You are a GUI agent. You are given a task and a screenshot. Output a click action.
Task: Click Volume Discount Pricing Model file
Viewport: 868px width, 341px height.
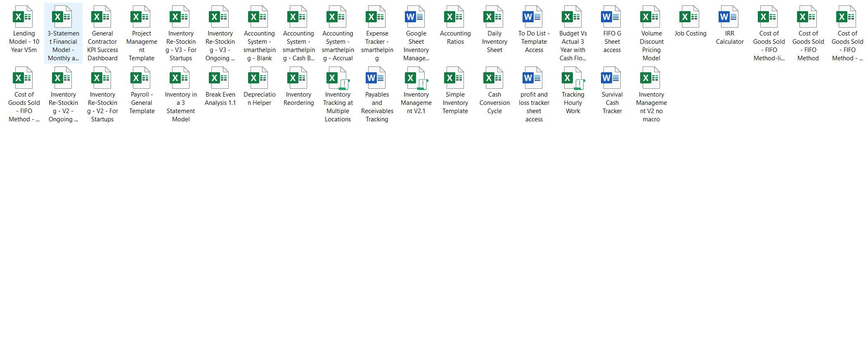click(x=651, y=17)
